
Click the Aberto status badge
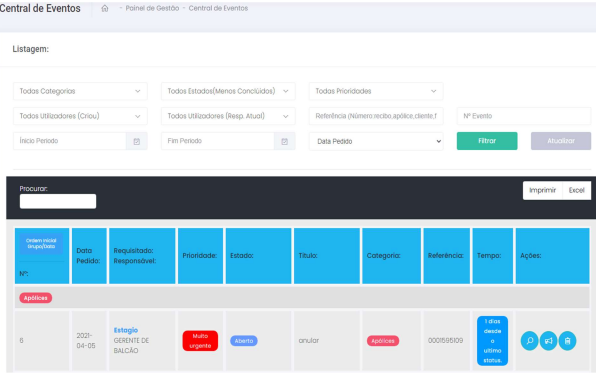[x=244, y=341]
